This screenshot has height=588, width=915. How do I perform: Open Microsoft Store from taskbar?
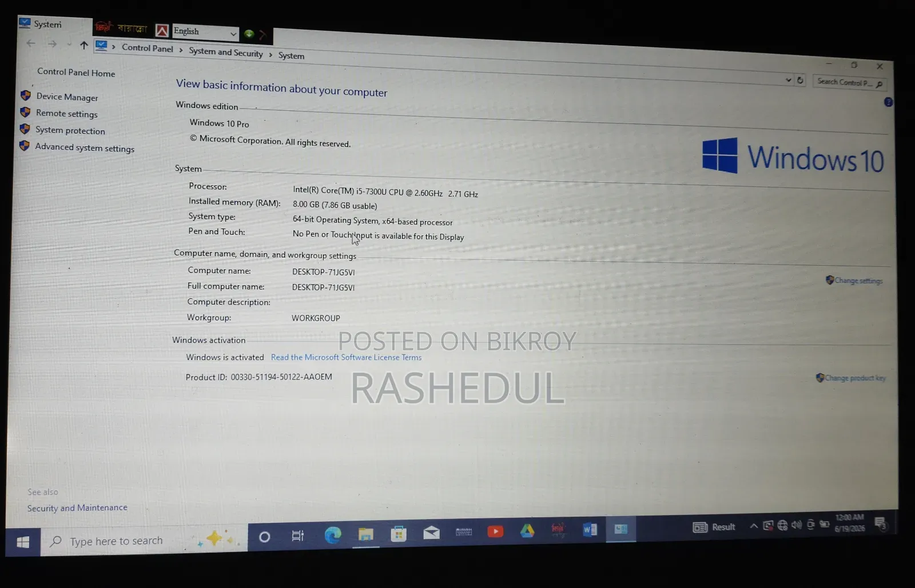click(399, 534)
